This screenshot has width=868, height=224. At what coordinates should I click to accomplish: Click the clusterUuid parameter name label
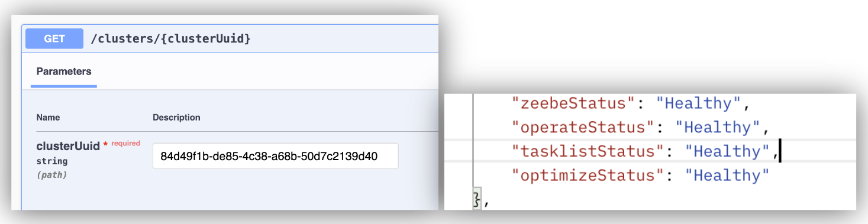click(68, 147)
